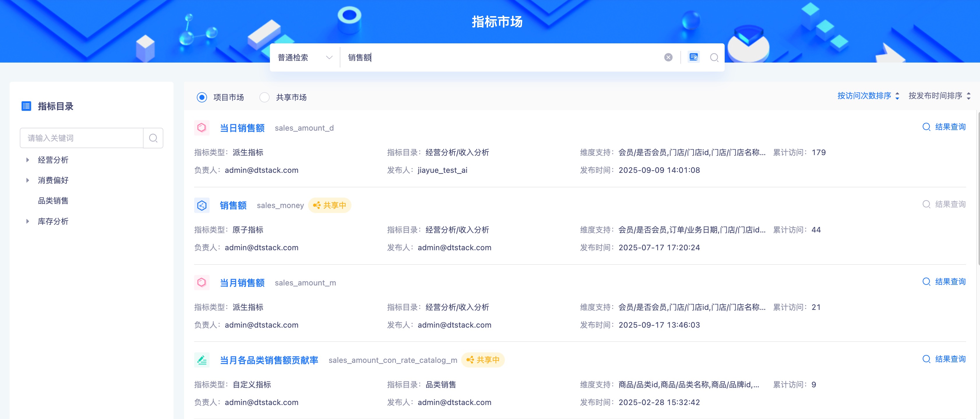The width and height of the screenshot is (980, 419).
Task: Expand the 消费偏好 tree node
Action: pos(27,180)
